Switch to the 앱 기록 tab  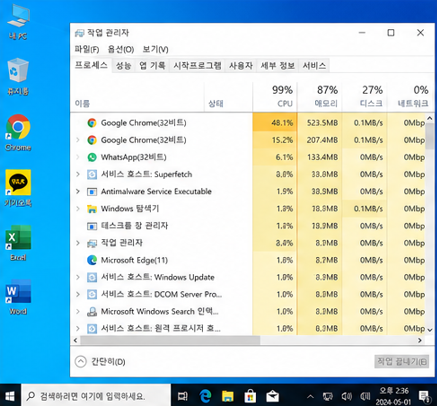tap(152, 66)
